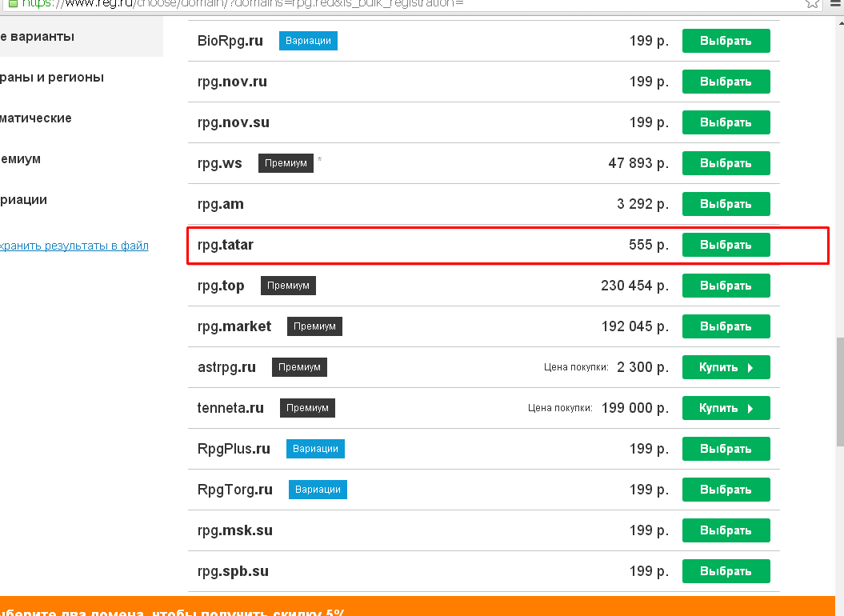Open the thematic domains tab
Screen dimensions: 844x616
point(36,118)
